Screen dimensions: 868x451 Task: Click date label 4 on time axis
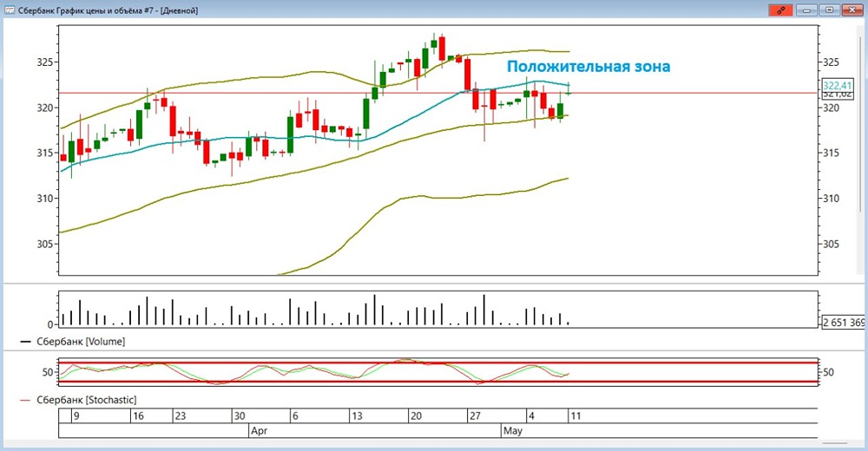(531, 415)
